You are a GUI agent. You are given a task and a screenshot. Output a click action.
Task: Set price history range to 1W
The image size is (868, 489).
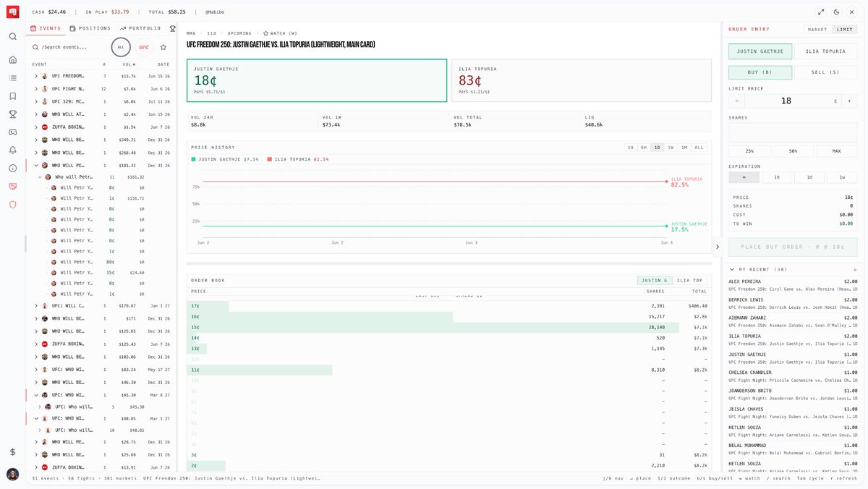pyautogui.click(x=671, y=148)
